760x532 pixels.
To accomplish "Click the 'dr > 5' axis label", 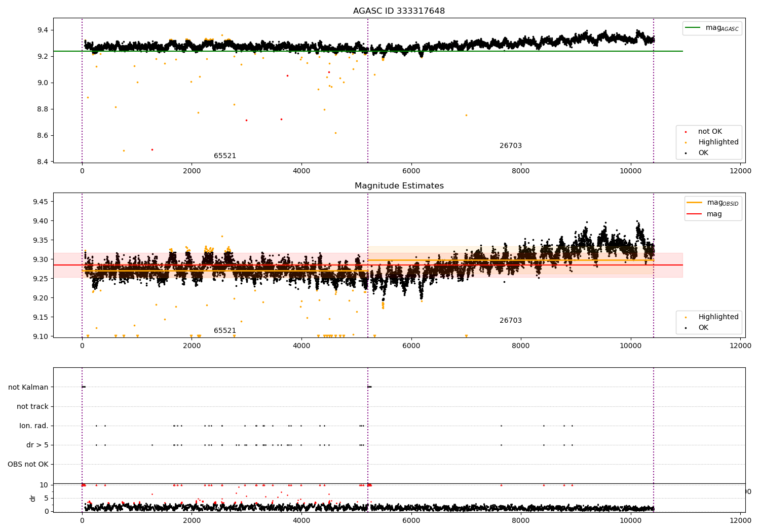I will tap(37, 445).
